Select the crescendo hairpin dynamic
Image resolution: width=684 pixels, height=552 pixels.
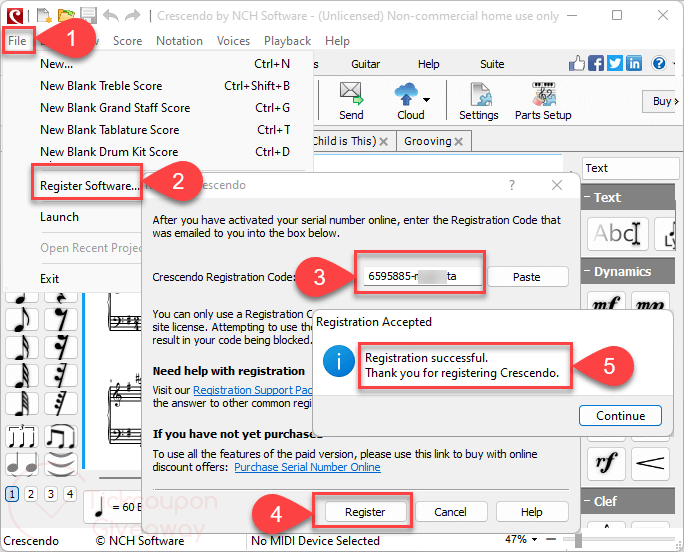[650, 463]
